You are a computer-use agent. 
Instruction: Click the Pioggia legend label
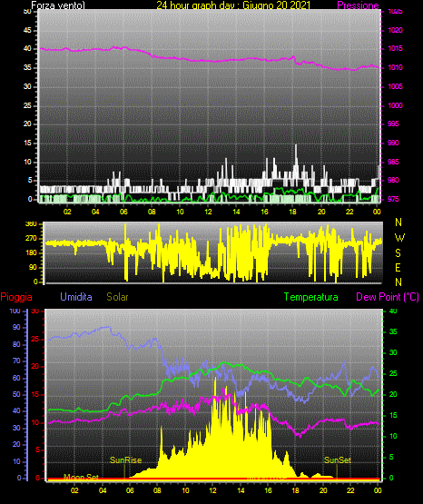coord(16,297)
